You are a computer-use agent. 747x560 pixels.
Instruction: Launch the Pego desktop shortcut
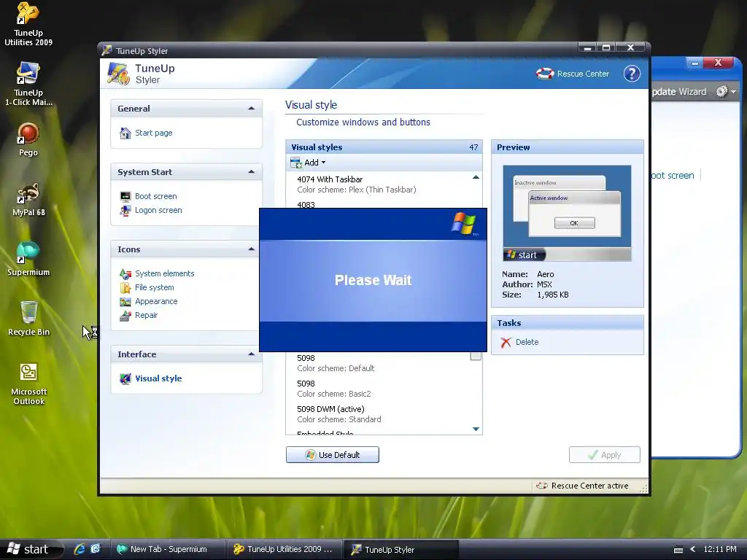[x=28, y=139]
